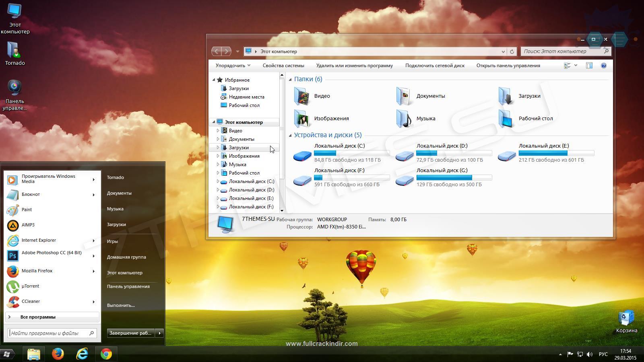644x362 pixels.
Task: Click the explorer Help question mark icon
Action: click(x=603, y=66)
